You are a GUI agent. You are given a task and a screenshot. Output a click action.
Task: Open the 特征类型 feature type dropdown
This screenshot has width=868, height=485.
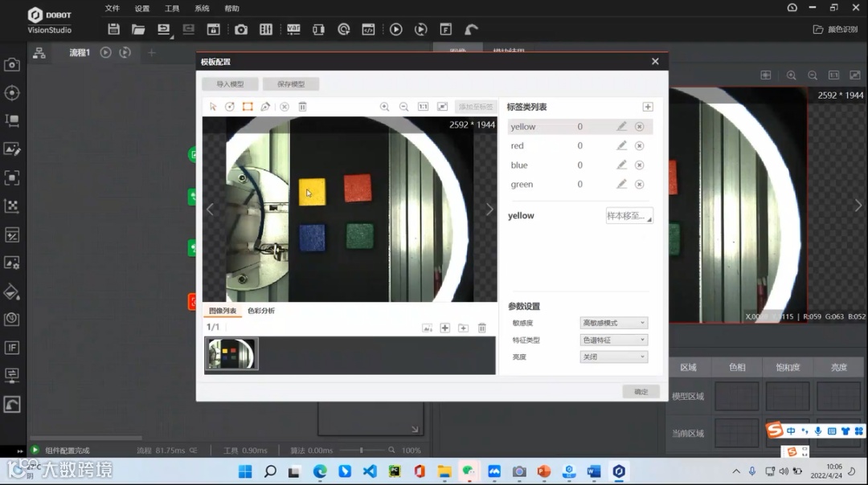[x=613, y=340]
